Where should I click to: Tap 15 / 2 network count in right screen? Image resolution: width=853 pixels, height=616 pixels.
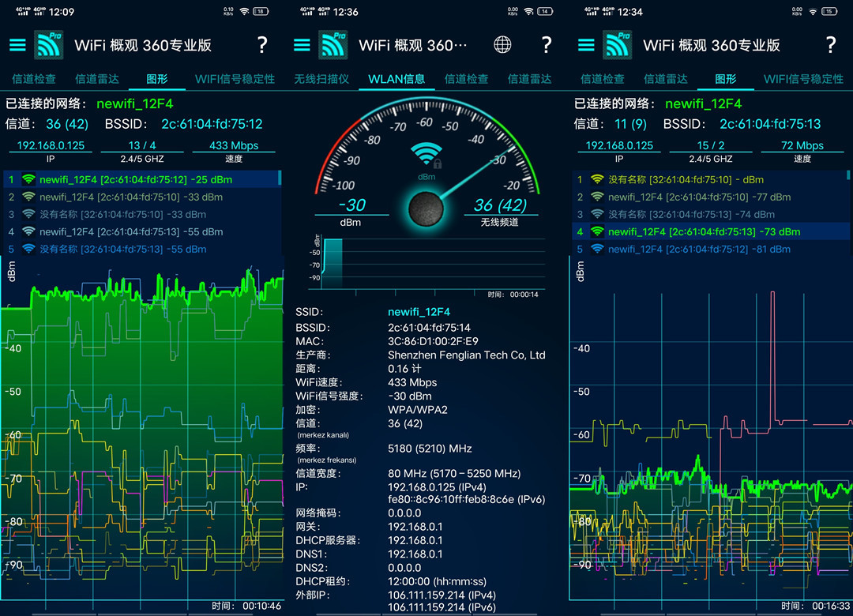[x=711, y=145]
